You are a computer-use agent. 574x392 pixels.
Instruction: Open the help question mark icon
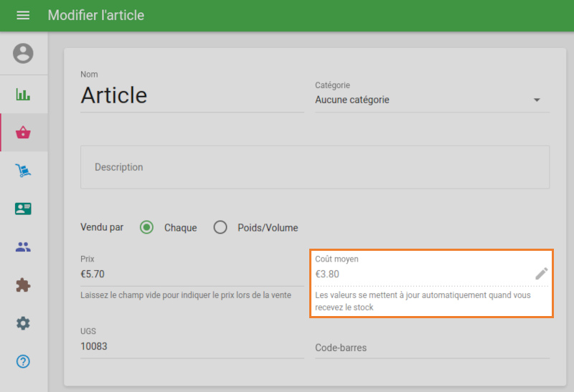tap(24, 361)
